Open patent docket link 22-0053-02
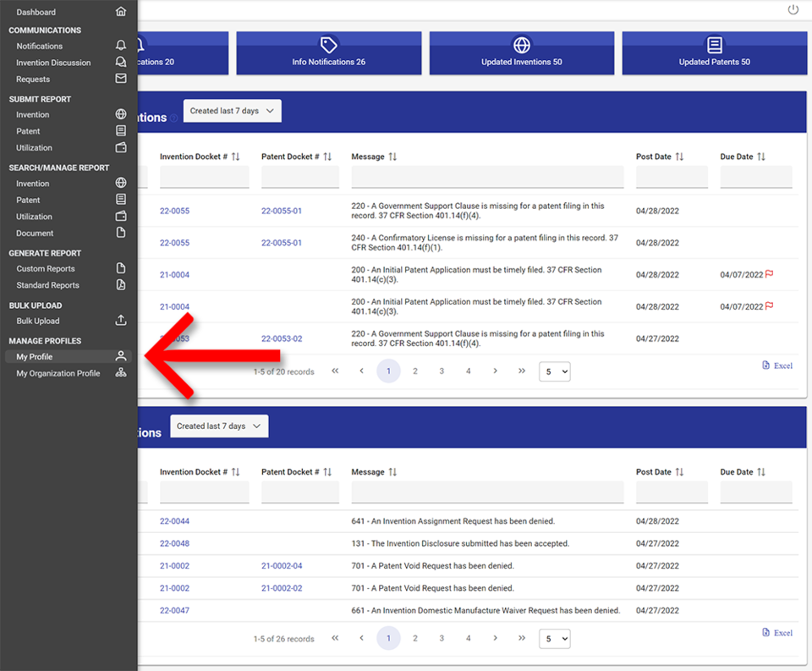Screen dimensions: 812x671 282,338
